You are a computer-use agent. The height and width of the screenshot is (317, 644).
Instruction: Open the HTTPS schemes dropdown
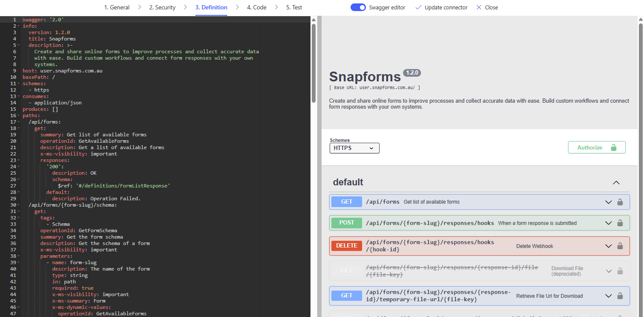(354, 148)
